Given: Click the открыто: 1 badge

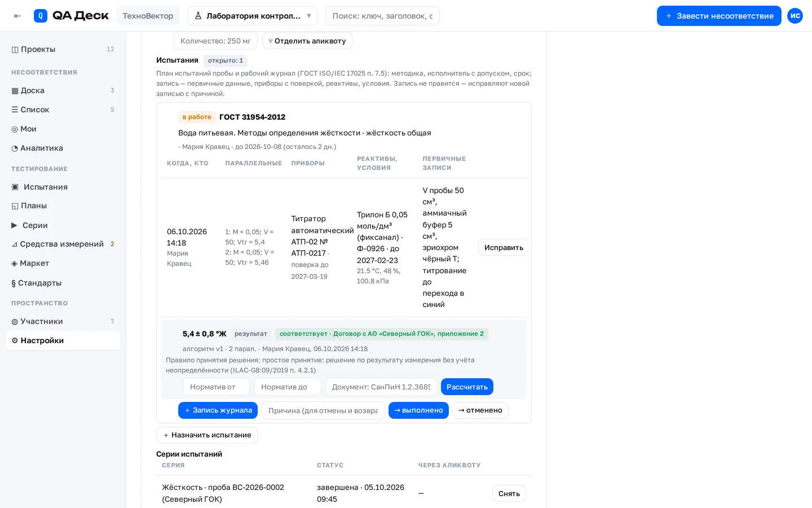Looking at the screenshot, I should (x=226, y=60).
